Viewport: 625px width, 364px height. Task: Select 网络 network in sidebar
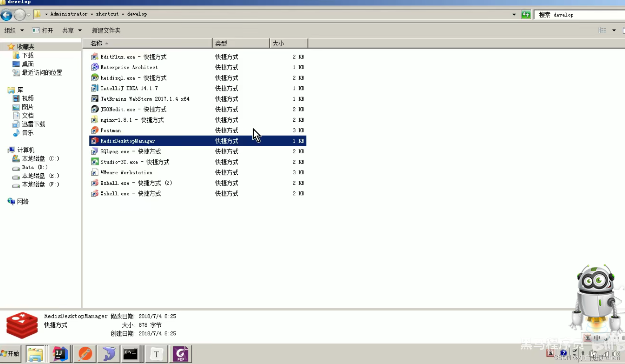click(22, 202)
